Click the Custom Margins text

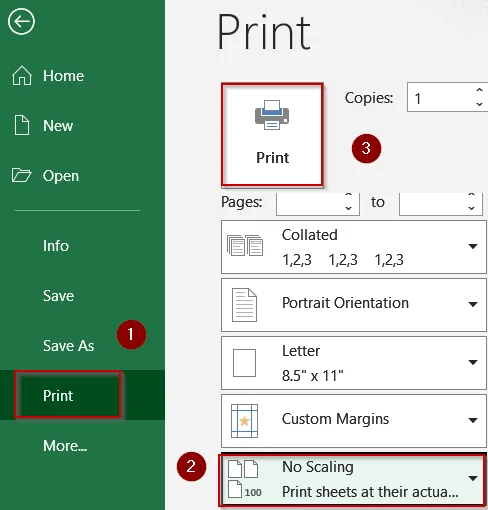click(x=335, y=419)
